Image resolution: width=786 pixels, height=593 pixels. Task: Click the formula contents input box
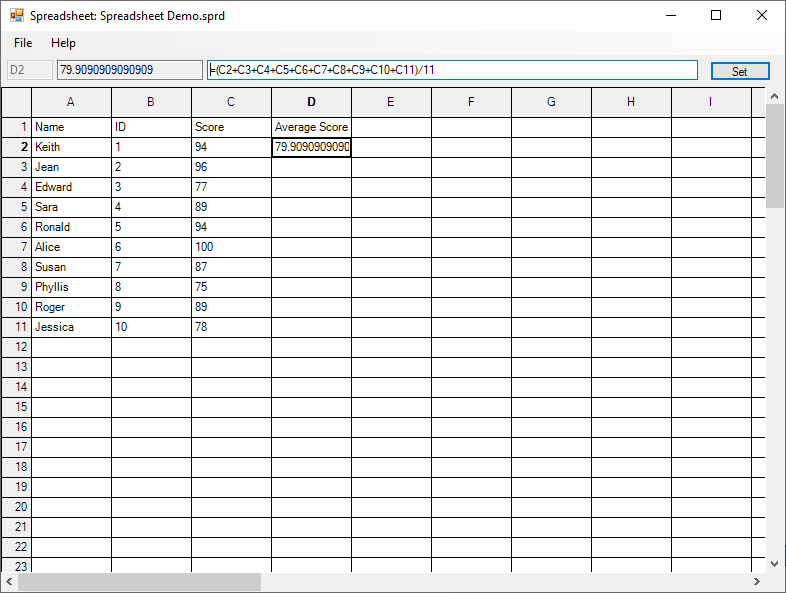(452, 70)
